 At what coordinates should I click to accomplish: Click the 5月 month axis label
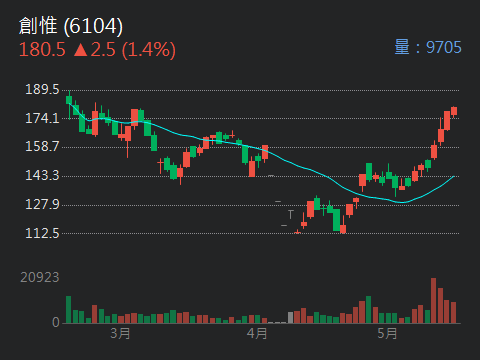click(387, 333)
